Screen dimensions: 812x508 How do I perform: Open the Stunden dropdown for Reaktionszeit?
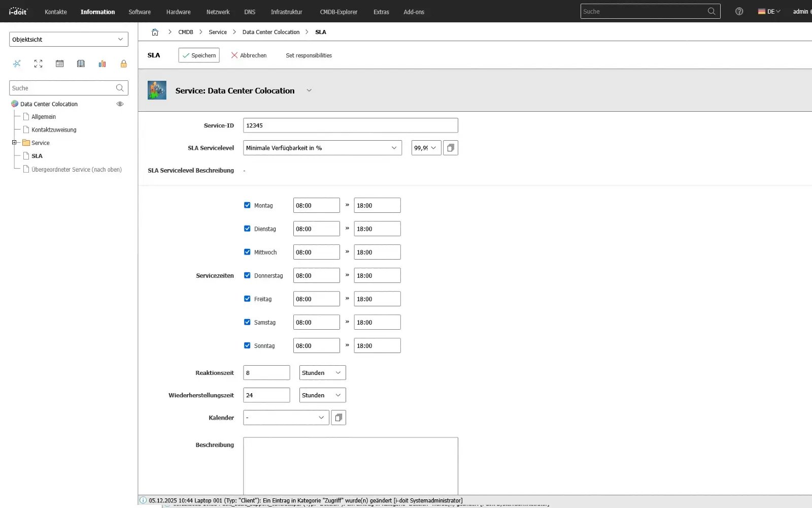[322, 372]
